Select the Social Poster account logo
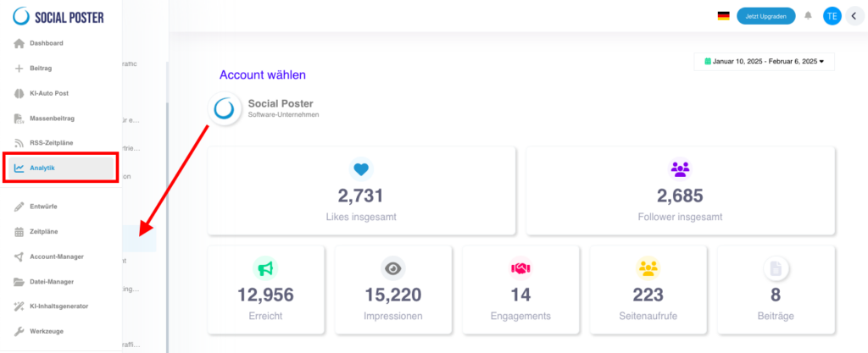Image resolution: width=868 pixels, height=353 pixels. (x=224, y=108)
